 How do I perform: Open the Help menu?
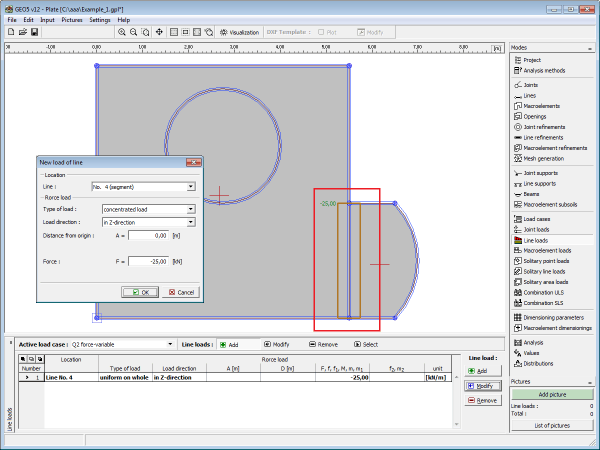pos(124,20)
